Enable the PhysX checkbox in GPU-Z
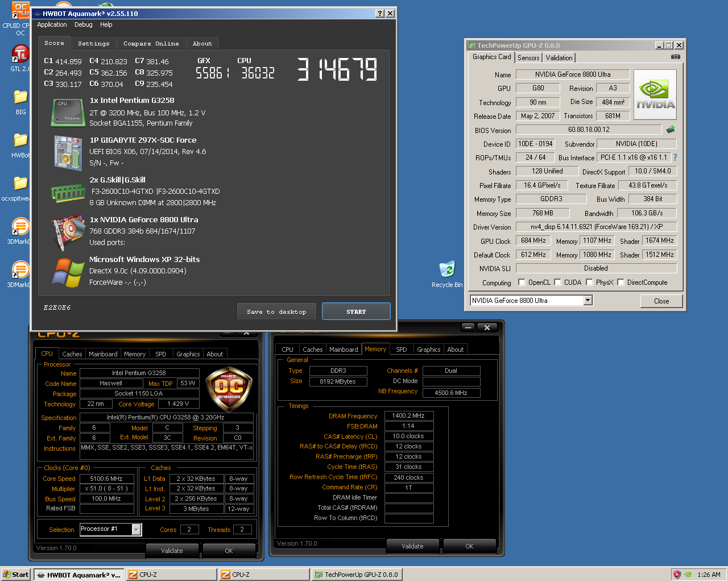 pyautogui.click(x=589, y=282)
